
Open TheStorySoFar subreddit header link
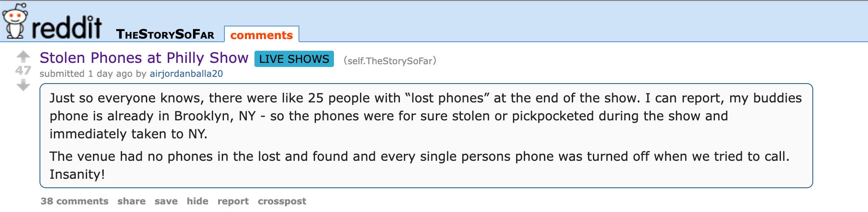165,35
